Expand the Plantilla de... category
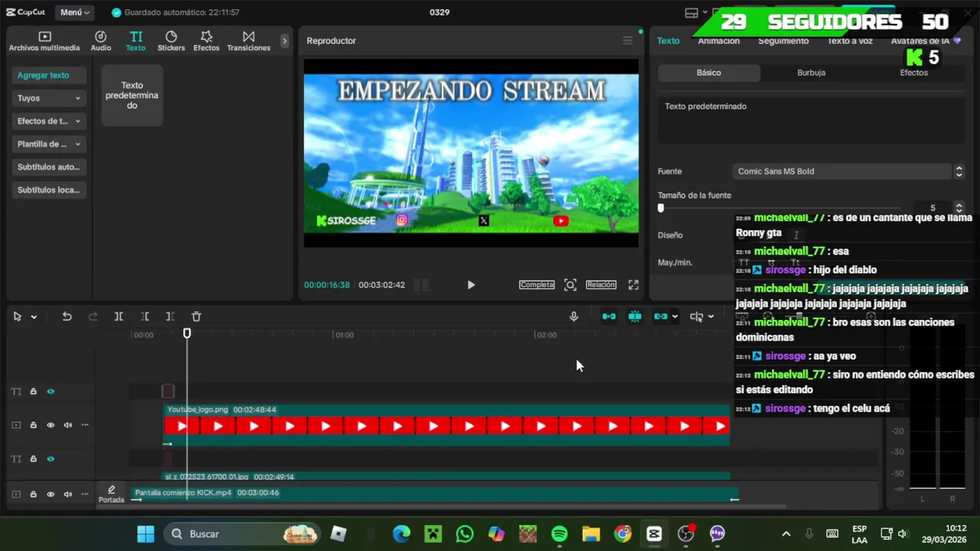Image resolution: width=980 pixels, height=551 pixels. coord(49,144)
